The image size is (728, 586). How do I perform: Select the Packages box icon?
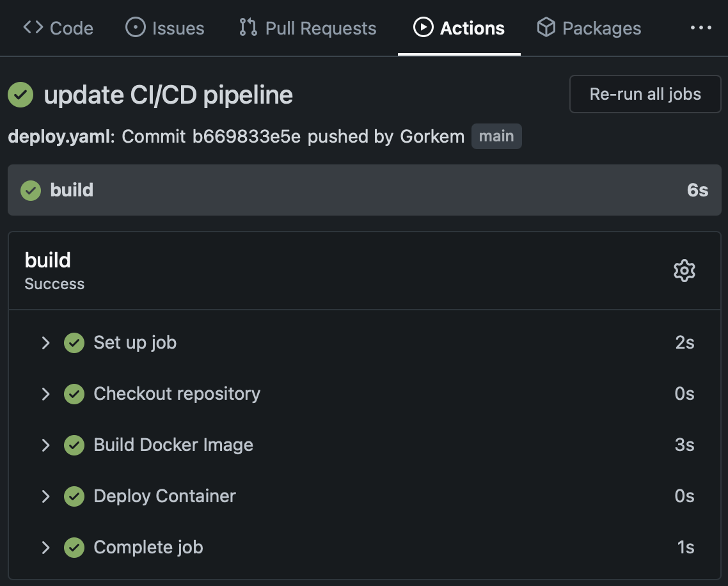[547, 28]
